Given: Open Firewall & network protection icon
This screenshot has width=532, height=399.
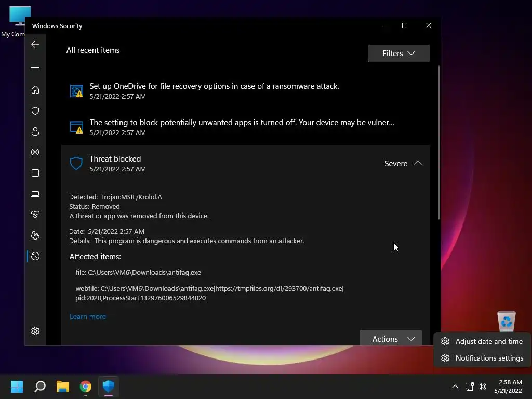Looking at the screenshot, I should [35, 152].
